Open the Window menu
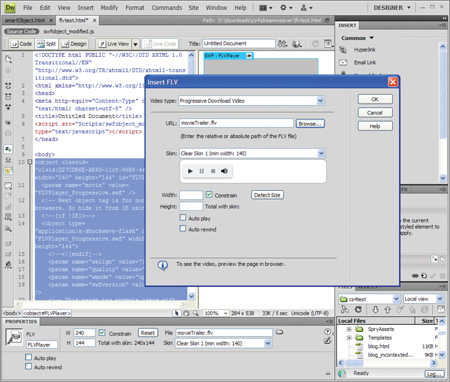Viewport: 450px width, 382px height. tap(216, 8)
